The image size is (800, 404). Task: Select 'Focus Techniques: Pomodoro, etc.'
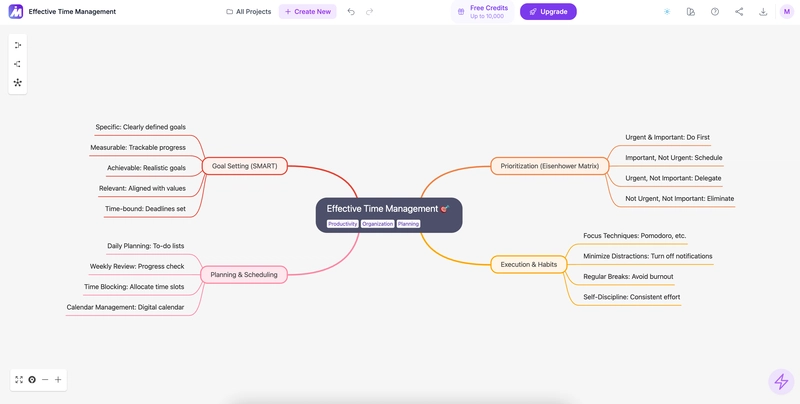635,236
